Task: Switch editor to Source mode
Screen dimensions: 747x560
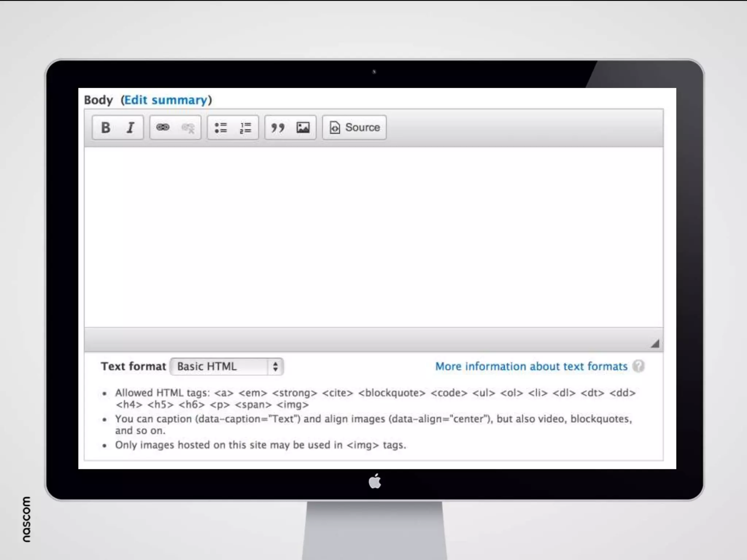Action: 354,128
